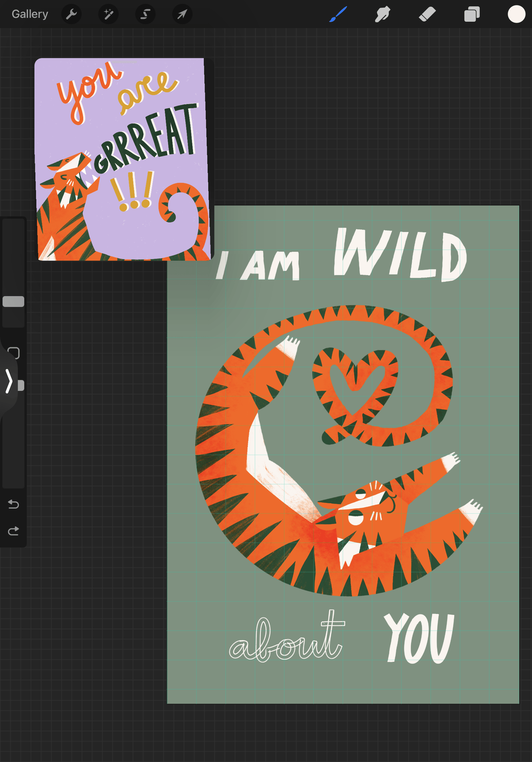Viewport: 532px width, 762px height.
Task: Click the sidebar chevron pull tab
Action: [9, 381]
